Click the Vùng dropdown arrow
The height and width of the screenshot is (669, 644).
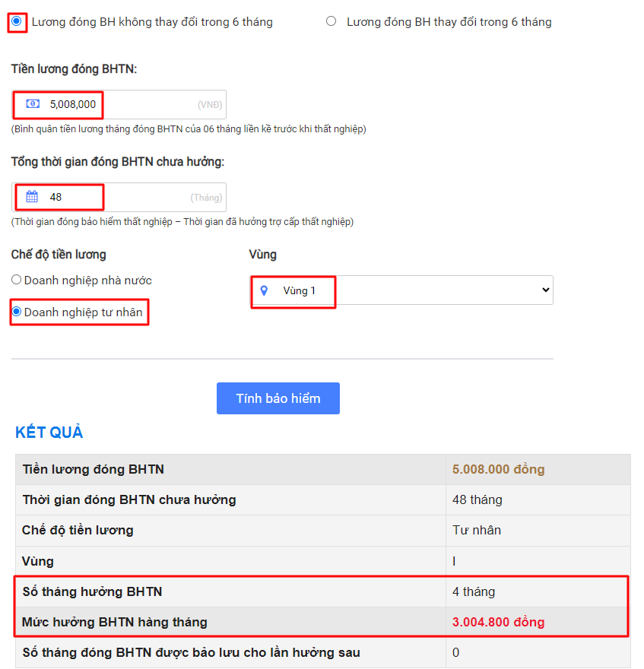[x=545, y=290]
